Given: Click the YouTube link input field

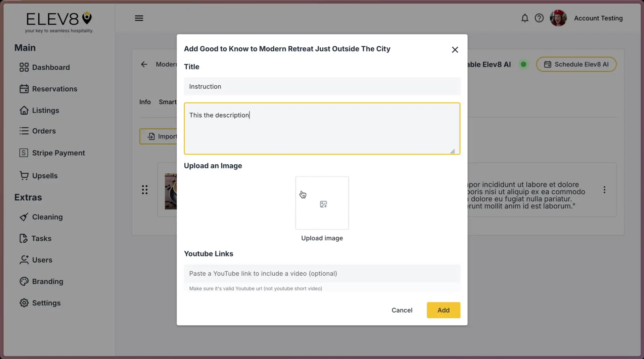Looking at the screenshot, I should pyautogui.click(x=321, y=273).
